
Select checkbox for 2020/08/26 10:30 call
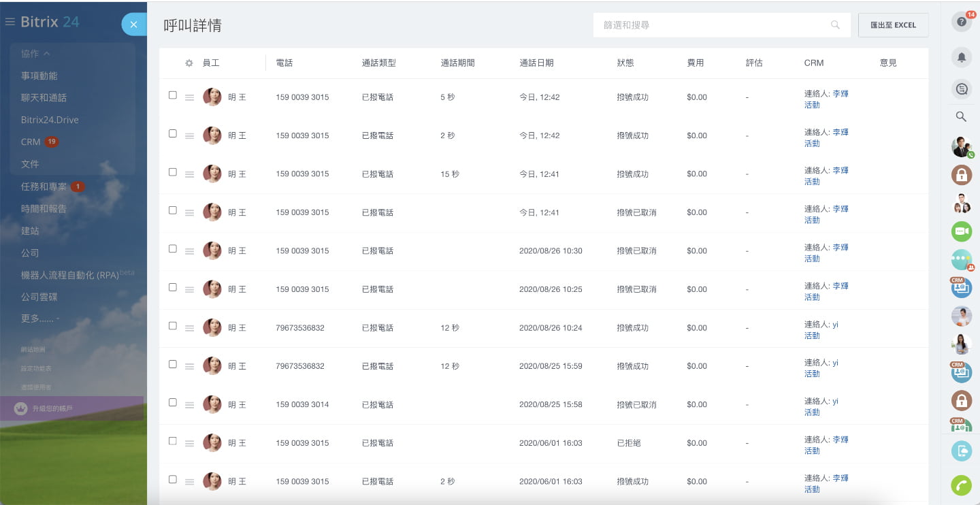[173, 249]
